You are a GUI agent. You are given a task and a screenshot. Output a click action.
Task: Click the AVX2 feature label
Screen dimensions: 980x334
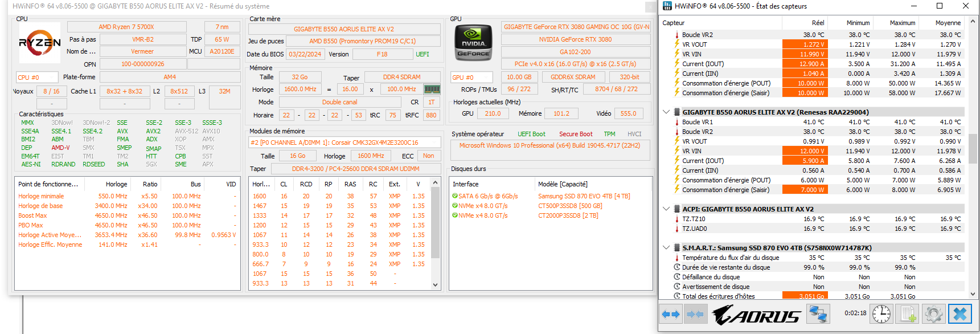click(153, 131)
